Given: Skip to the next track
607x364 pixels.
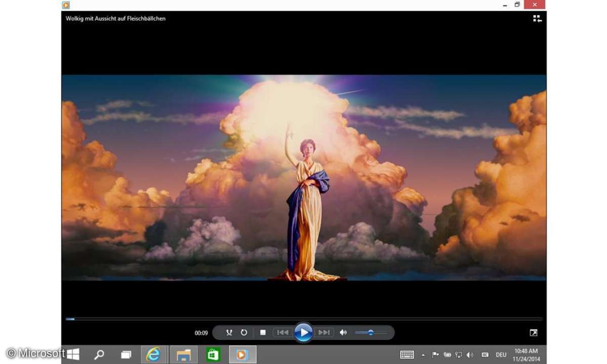Looking at the screenshot, I should click(324, 332).
